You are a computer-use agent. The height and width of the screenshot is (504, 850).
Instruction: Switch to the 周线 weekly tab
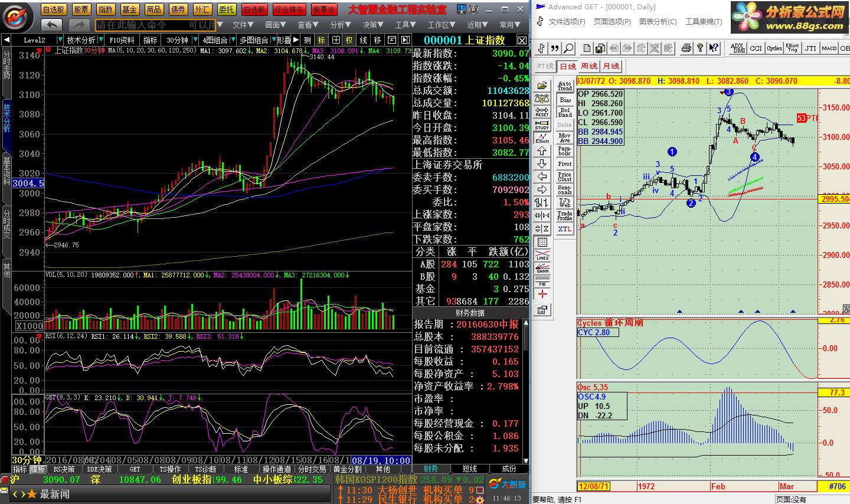pyautogui.click(x=589, y=66)
